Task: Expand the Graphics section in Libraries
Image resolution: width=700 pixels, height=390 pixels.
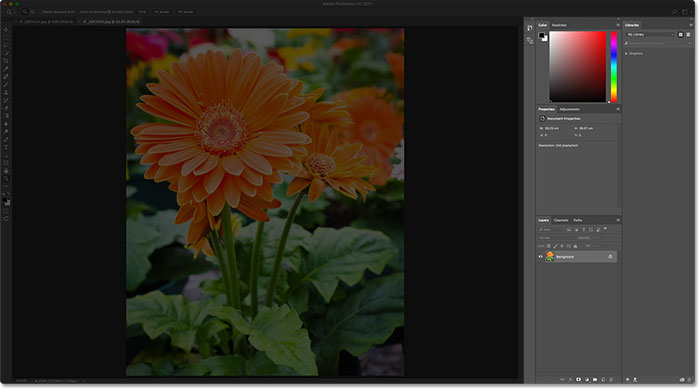Action: pyautogui.click(x=626, y=54)
